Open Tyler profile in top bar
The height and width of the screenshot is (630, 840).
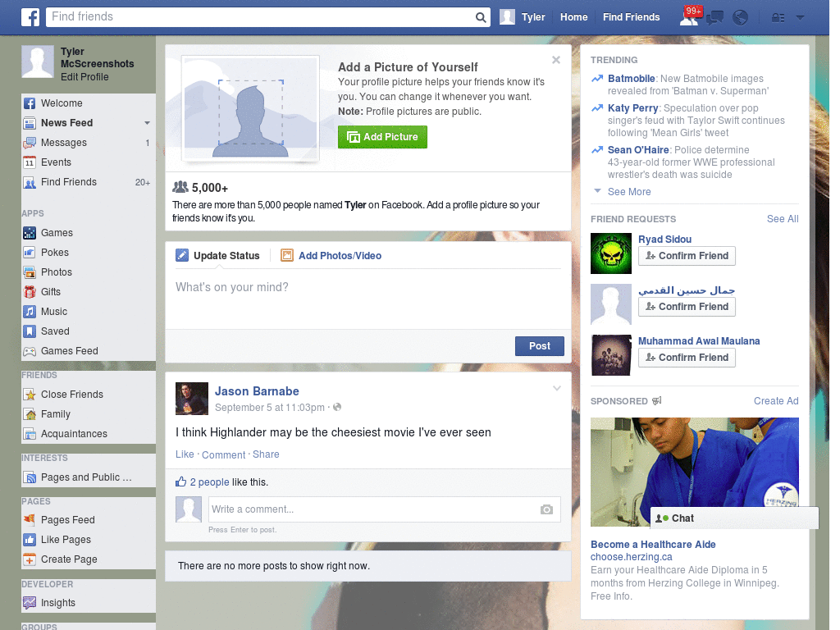click(x=523, y=17)
